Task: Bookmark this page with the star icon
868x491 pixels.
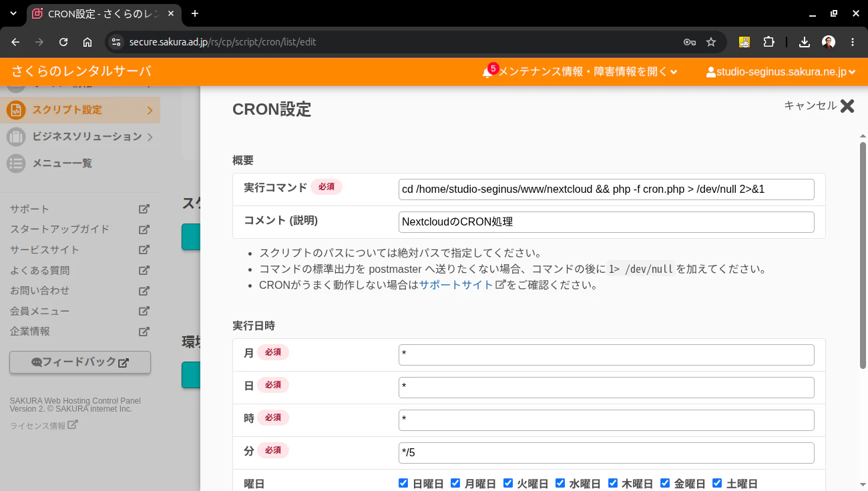Action: click(711, 42)
